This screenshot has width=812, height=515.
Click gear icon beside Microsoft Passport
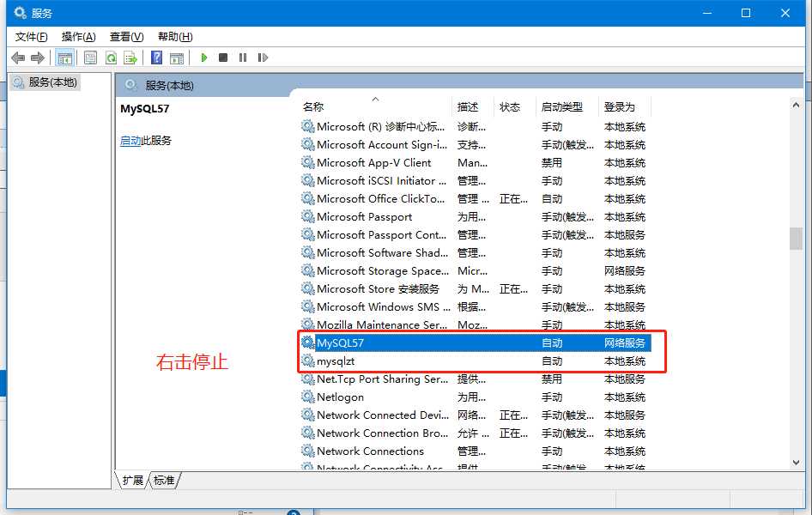(307, 216)
